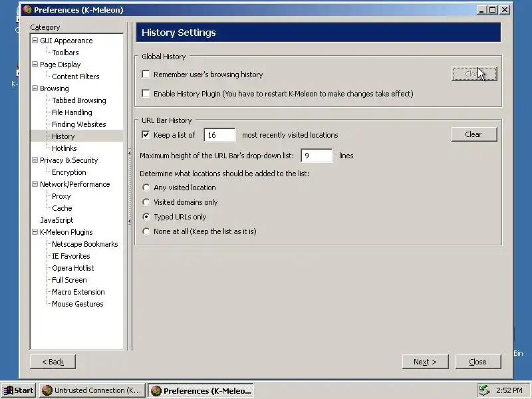
Task: Click the Start button Windows logo
Action: (7, 390)
